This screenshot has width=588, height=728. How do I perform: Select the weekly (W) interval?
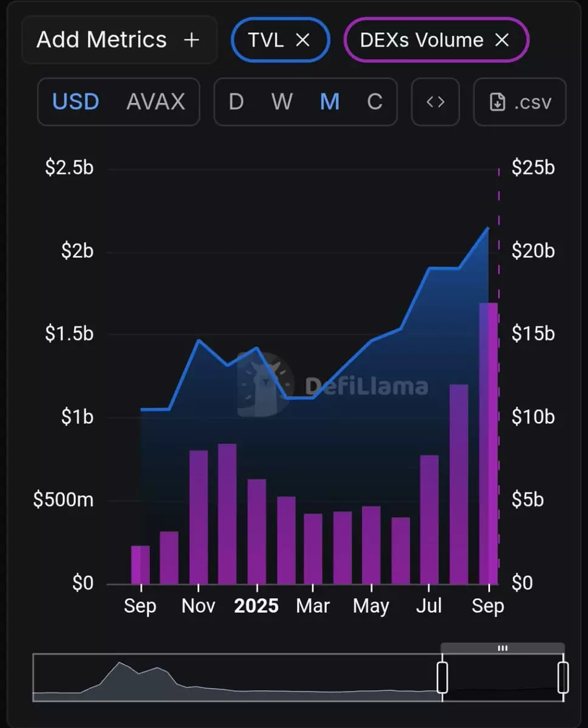coord(282,102)
